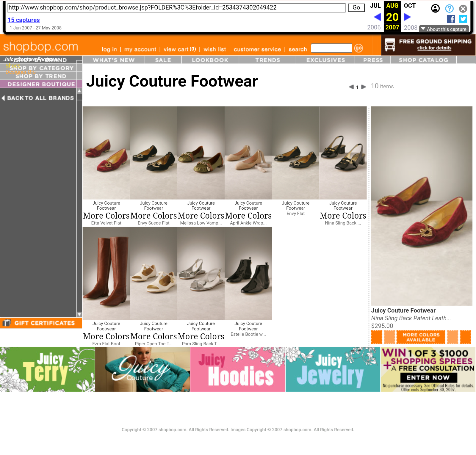Click MORE COLORS AVAILABLE orange button
The height and width of the screenshot is (455, 476).
click(x=421, y=337)
